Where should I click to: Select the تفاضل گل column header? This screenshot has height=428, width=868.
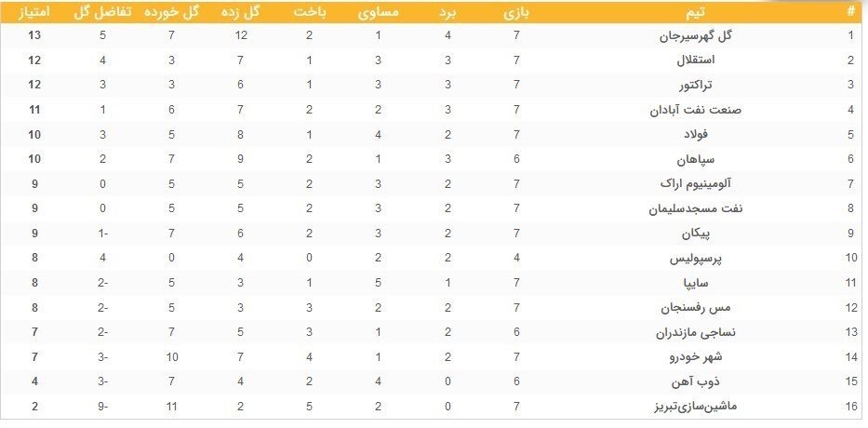point(104,11)
